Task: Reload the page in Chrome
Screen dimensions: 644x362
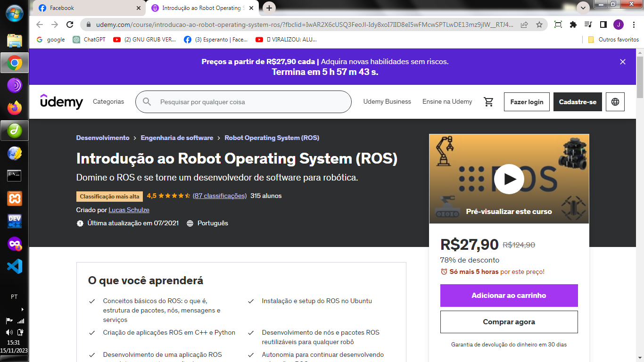Action: (x=70, y=25)
